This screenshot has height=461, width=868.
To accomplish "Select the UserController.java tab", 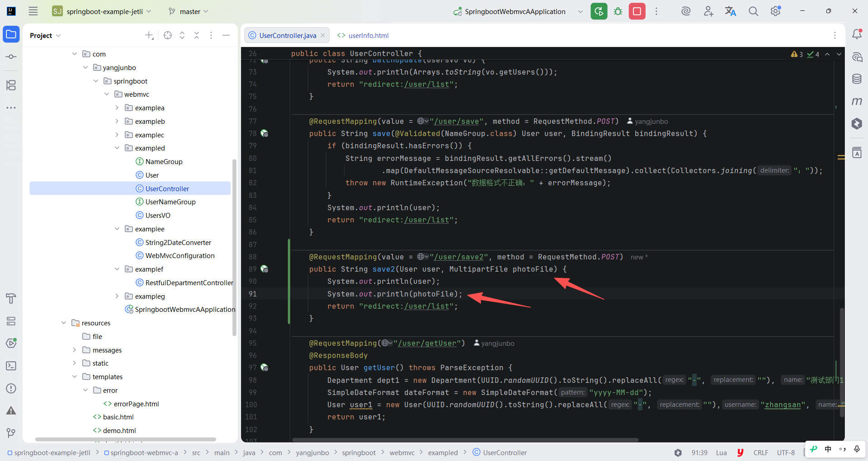I will click(x=288, y=35).
